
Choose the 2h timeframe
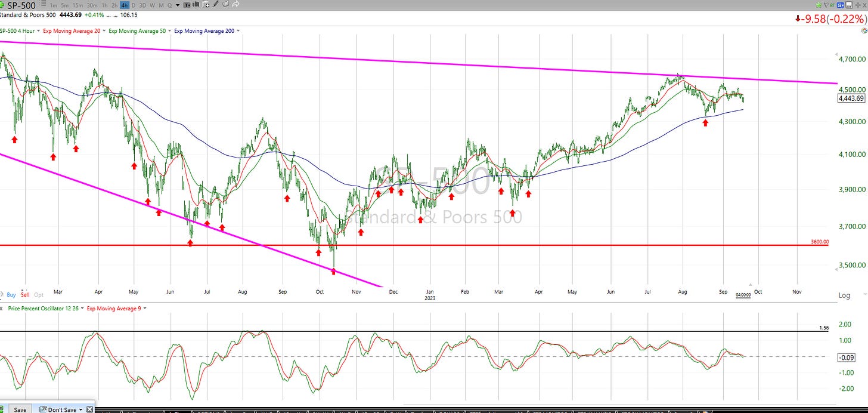point(114,5)
